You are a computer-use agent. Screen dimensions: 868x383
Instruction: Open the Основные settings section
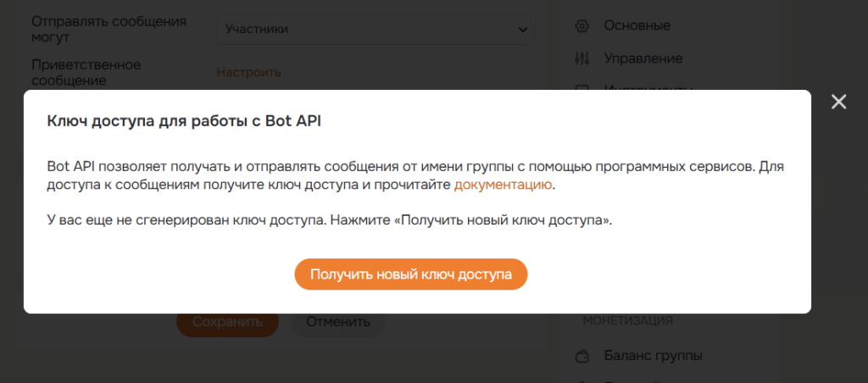pyautogui.click(x=637, y=25)
